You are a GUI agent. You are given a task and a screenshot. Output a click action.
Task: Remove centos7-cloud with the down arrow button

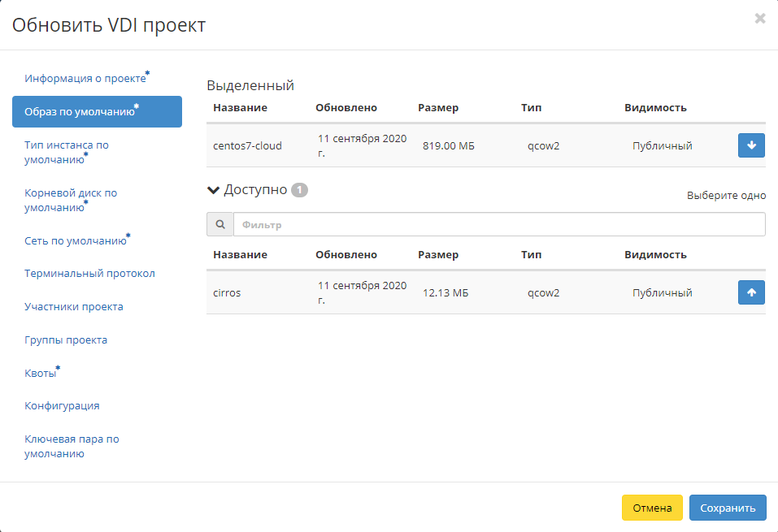[751, 145]
